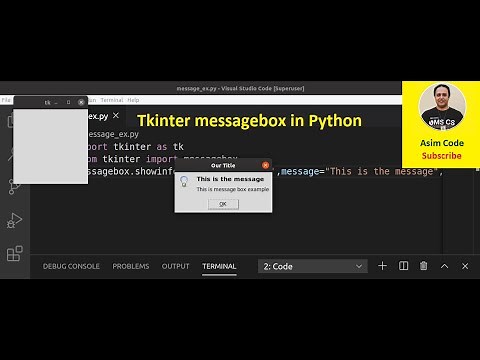The height and width of the screenshot is (360, 480).
Task: Open the Help menu
Action: tap(133, 100)
